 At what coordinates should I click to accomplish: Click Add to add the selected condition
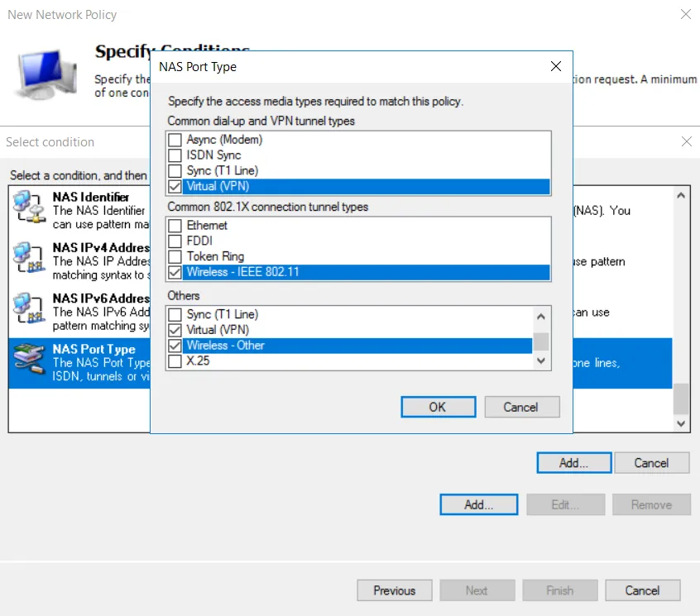573,462
